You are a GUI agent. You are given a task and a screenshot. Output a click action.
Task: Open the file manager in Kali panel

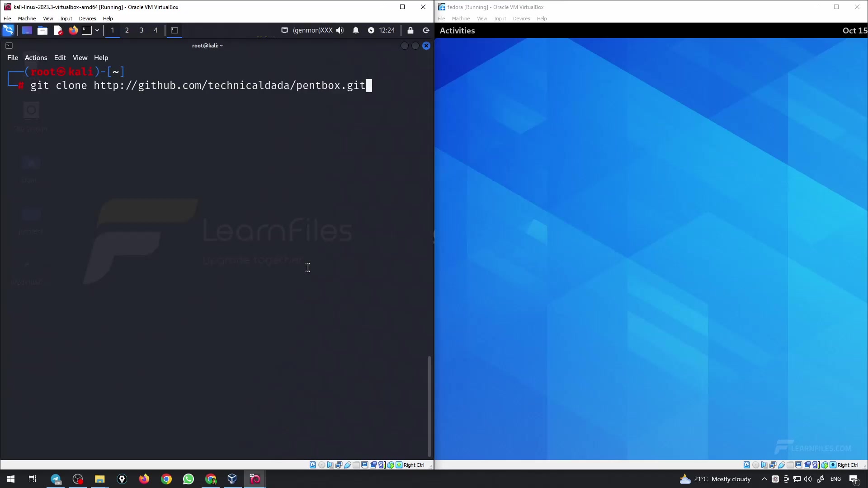tap(42, 30)
